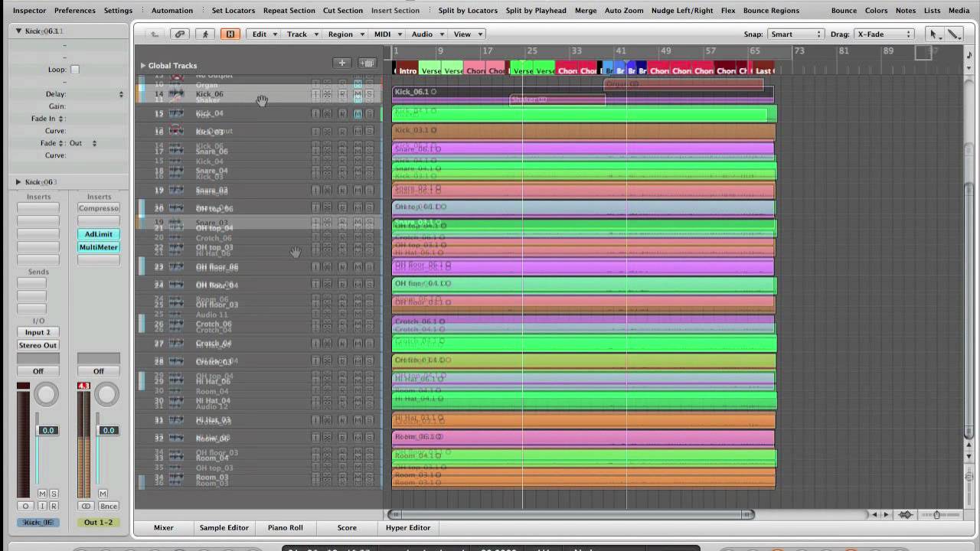Click the Kick_06 track icon
Viewport: 980px width, 551px height.
tap(176, 94)
